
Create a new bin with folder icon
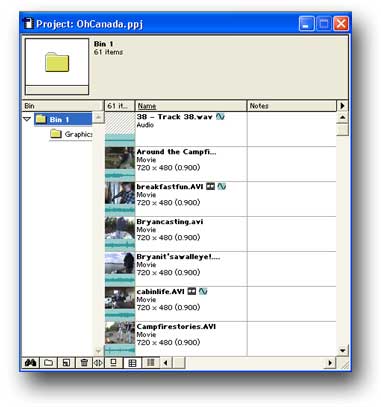pyautogui.click(x=49, y=363)
